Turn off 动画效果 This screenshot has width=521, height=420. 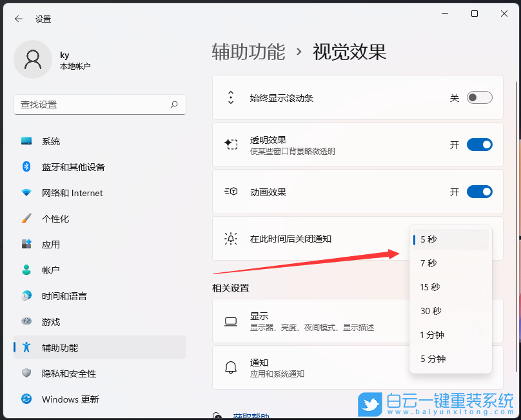point(479,192)
